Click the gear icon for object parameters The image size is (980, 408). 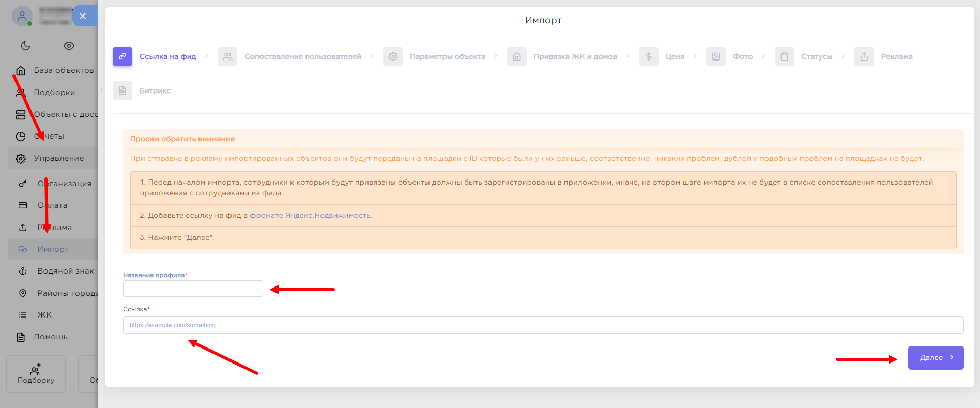[x=393, y=56]
